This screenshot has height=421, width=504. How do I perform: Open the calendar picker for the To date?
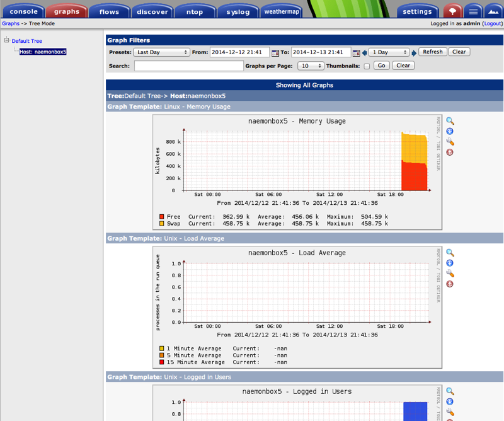[x=357, y=52]
